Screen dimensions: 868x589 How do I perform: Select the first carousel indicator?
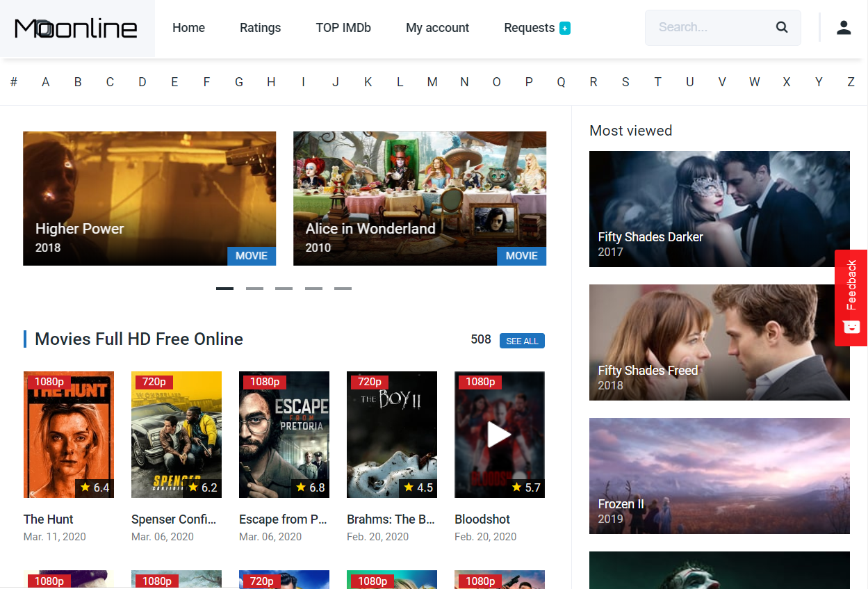224,288
